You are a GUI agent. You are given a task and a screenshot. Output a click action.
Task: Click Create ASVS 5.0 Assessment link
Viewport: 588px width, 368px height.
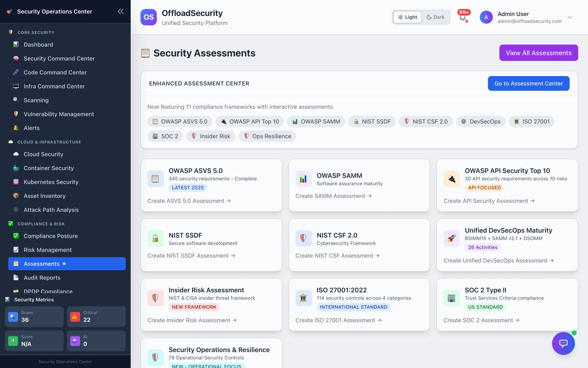pyautogui.click(x=189, y=201)
